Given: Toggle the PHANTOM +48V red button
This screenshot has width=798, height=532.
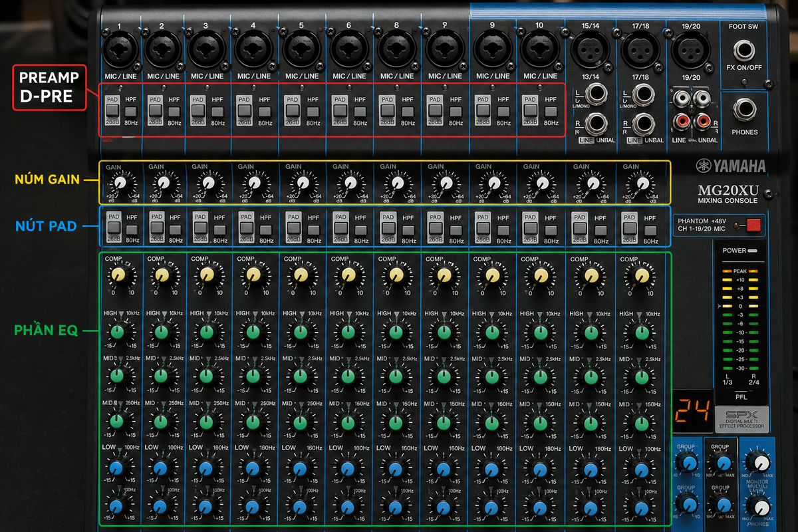Looking at the screenshot, I should (x=753, y=225).
